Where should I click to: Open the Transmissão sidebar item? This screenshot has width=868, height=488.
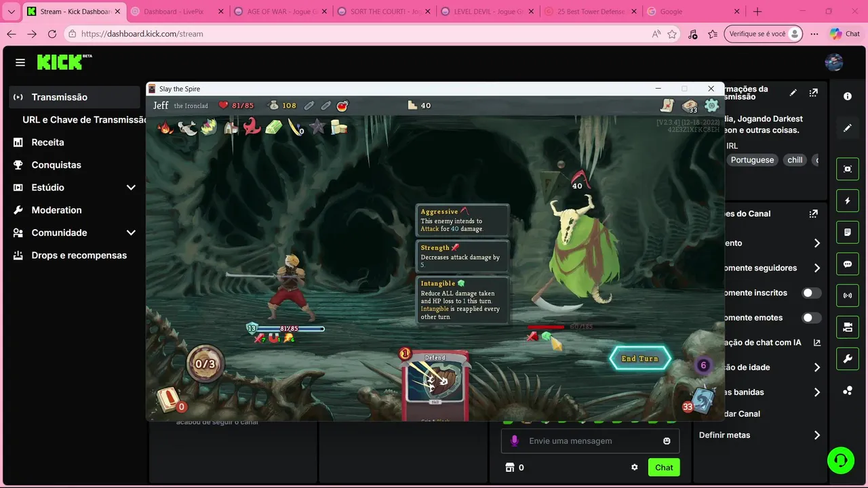pyautogui.click(x=75, y=97)
